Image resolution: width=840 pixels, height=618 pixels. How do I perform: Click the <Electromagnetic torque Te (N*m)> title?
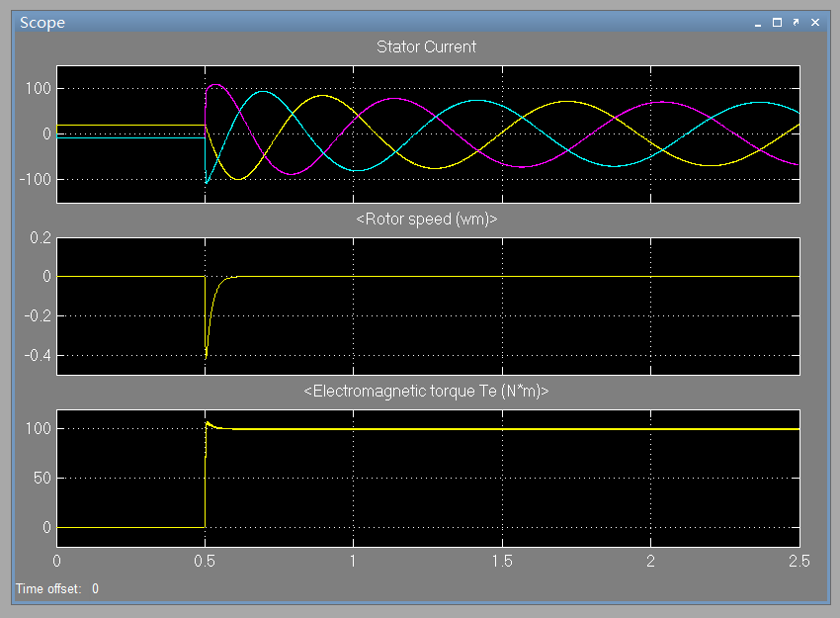pyautogui.click(x=427, y=392)
